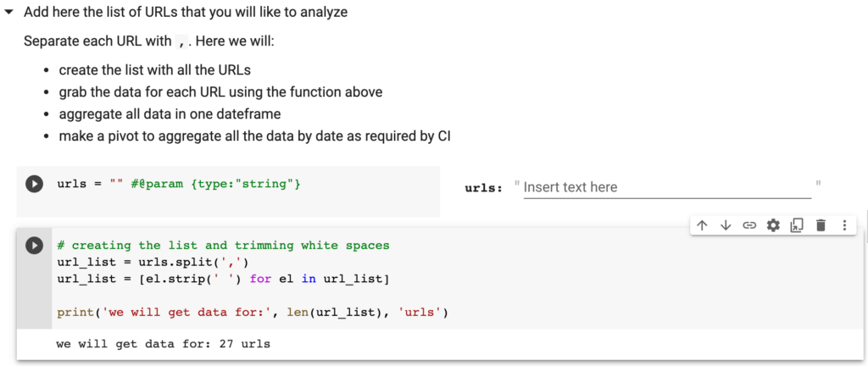Click output text 'we will get data for: 27 urls'
The width and height of the screenshot is (868, 366).
click(164, 345)
